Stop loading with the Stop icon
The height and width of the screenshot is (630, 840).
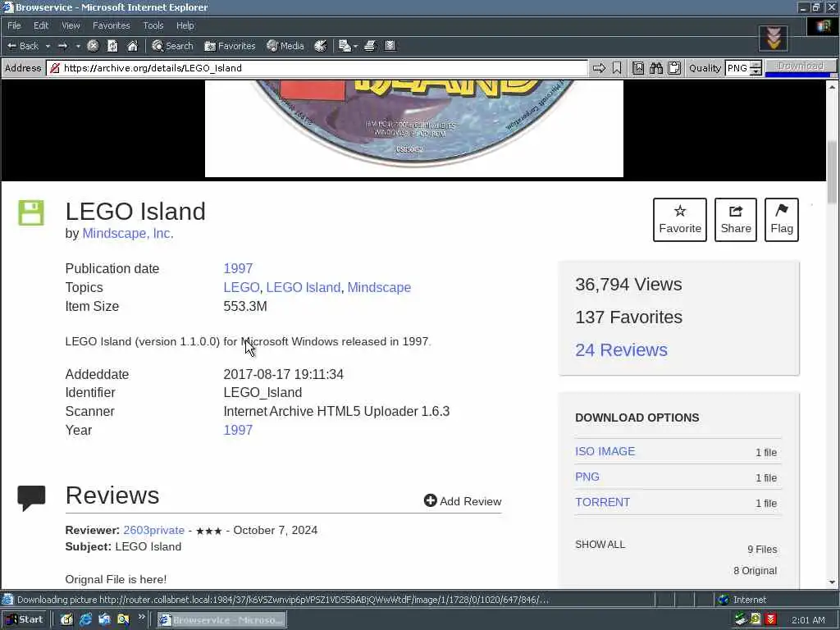(93, 46)
